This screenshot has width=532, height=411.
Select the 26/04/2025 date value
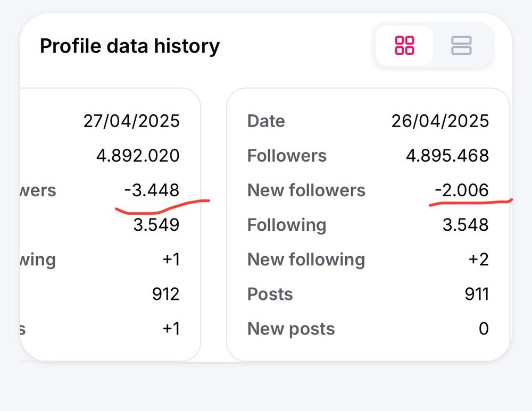tap(440, 121)
